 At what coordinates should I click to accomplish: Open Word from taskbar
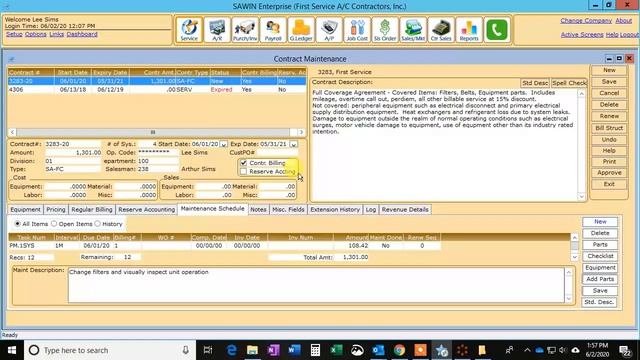[x=294, y=350]
